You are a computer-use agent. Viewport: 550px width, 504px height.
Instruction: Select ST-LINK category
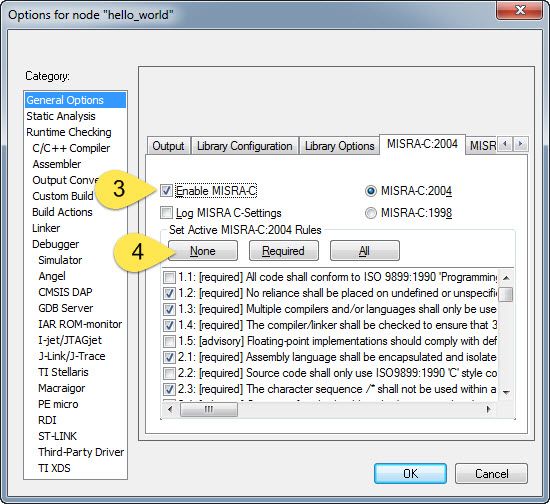pyautogui.click(x=75, y=436)
